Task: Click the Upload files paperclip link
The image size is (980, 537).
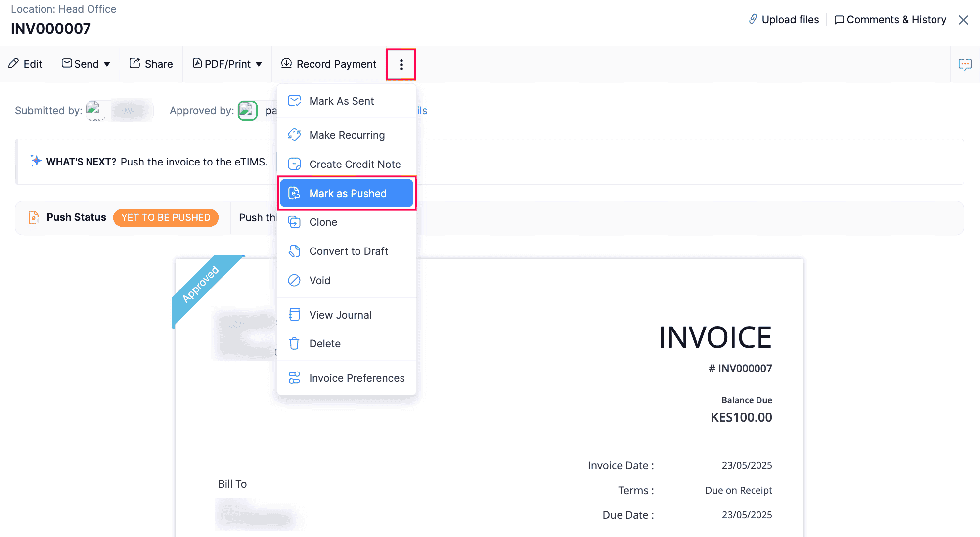Action: [x=784, y=20]
